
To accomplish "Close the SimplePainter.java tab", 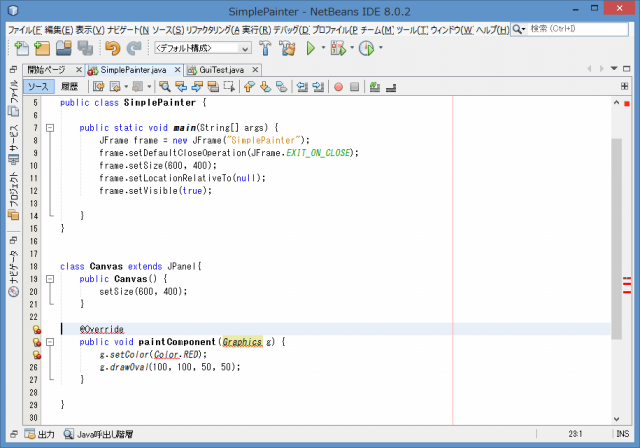I will 178,70.
